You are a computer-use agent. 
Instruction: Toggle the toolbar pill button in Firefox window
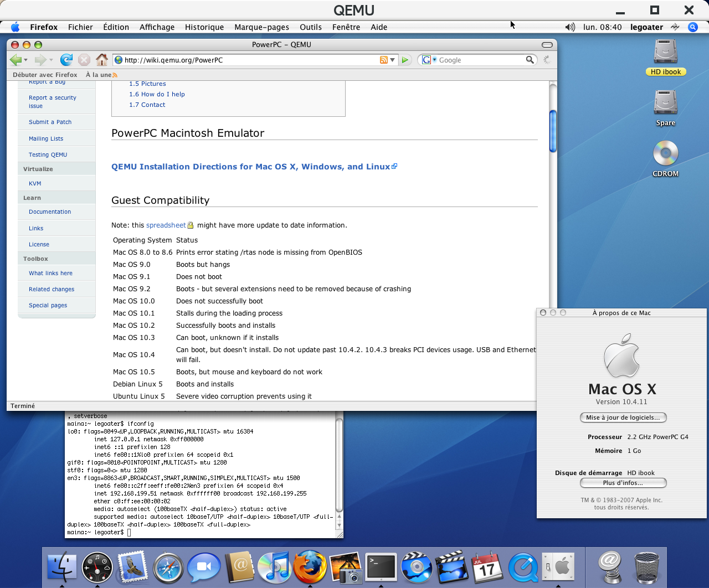(x=547, y=44)
